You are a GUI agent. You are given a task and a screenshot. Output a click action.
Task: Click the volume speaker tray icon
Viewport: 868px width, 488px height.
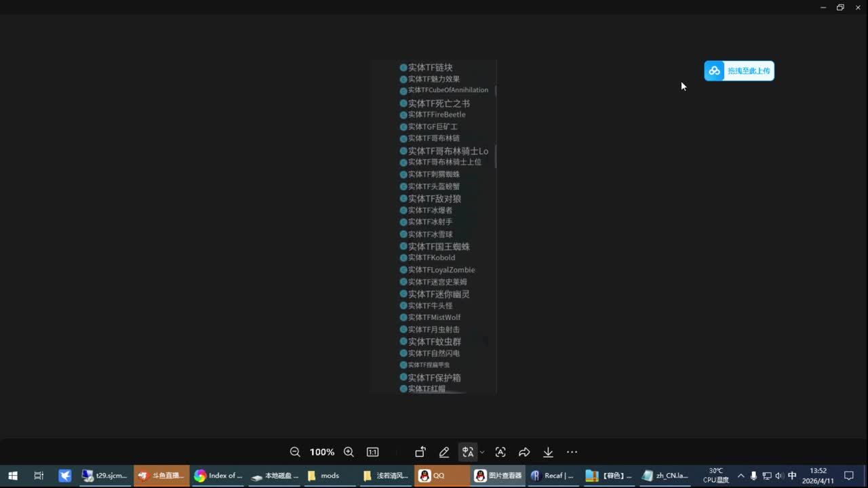(x=779, y=476)
